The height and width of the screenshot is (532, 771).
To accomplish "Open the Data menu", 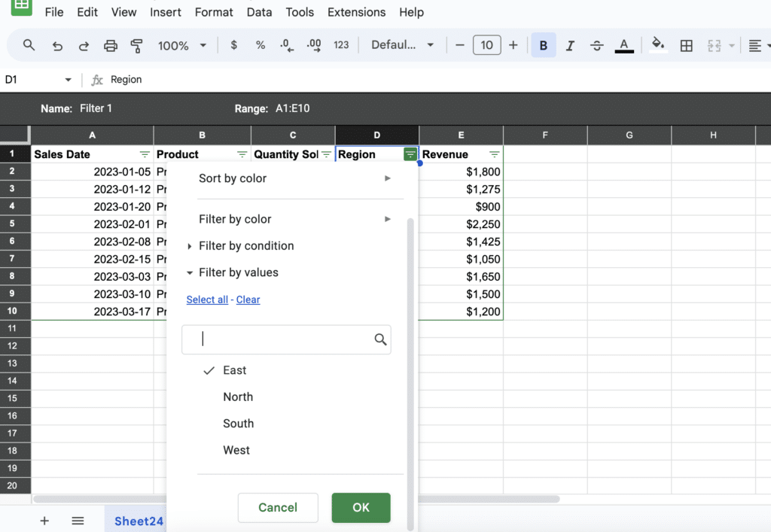I will 259,12.
